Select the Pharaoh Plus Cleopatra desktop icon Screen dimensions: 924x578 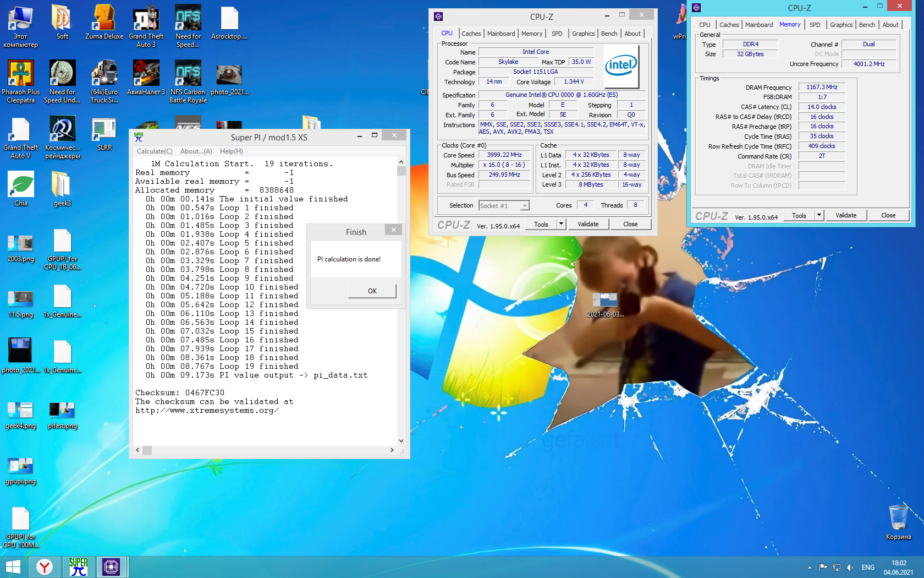[x=21, y=81]
